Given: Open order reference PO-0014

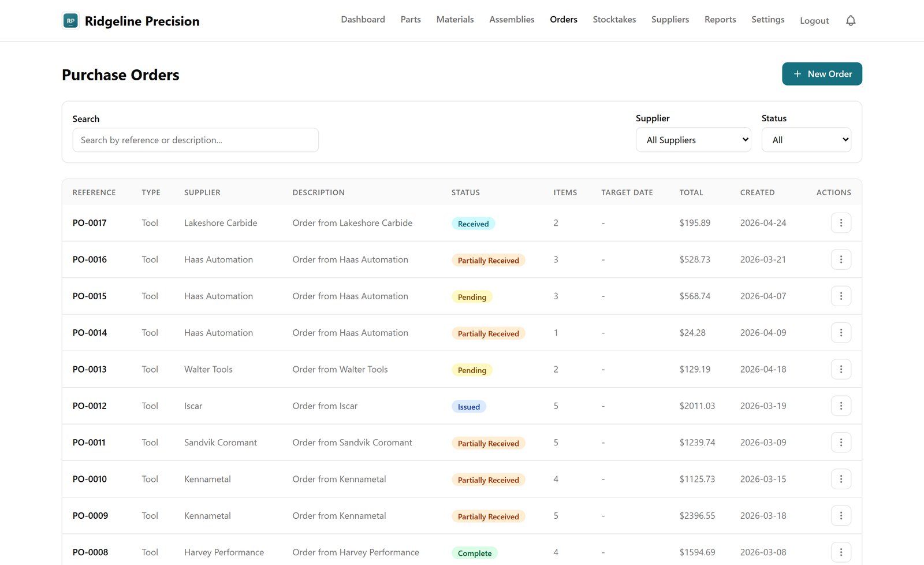Looking at the screenshot, I should [90, 333].
